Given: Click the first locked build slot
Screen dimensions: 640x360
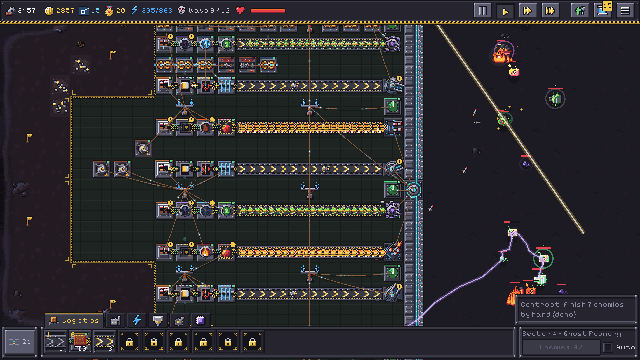Looking at the screenshot, I should pos(129,342).
